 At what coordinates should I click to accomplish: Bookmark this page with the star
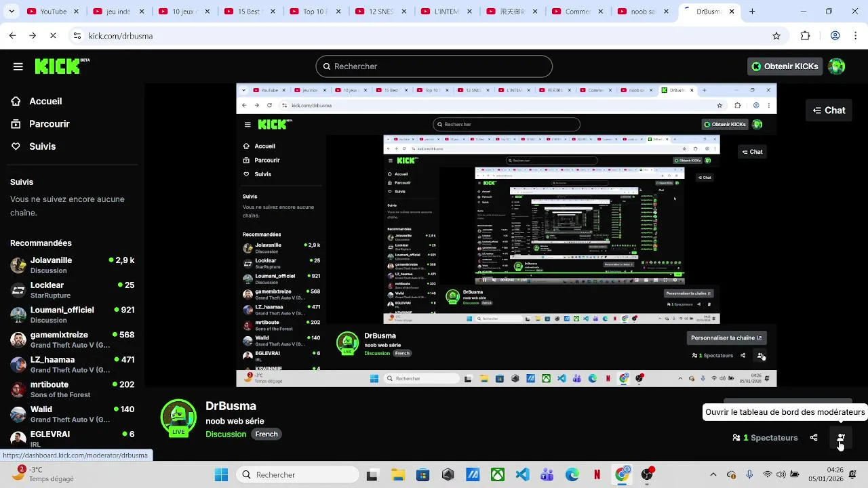click(776, 36)
